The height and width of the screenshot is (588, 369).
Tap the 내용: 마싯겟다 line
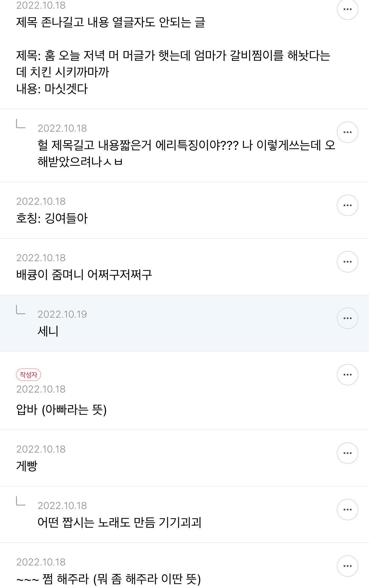click(52, 89)
